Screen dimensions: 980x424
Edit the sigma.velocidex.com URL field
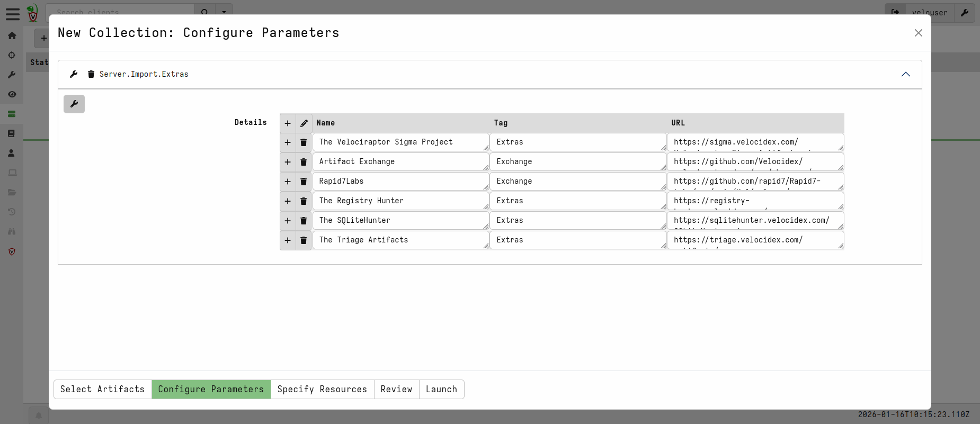[756, 142]
